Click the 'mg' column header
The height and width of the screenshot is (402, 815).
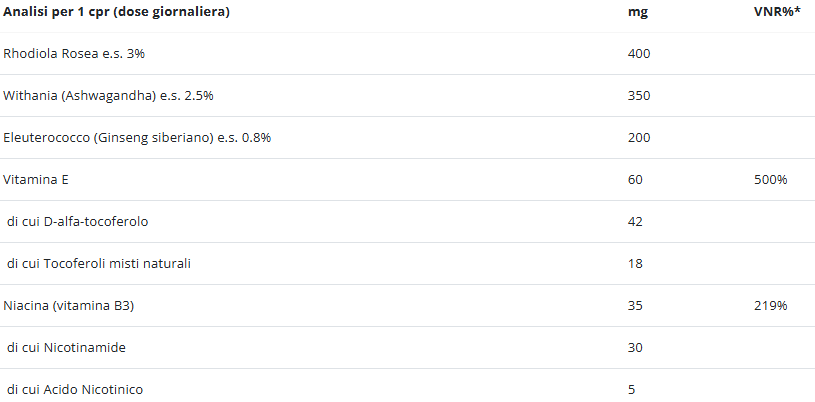point(637,12)
